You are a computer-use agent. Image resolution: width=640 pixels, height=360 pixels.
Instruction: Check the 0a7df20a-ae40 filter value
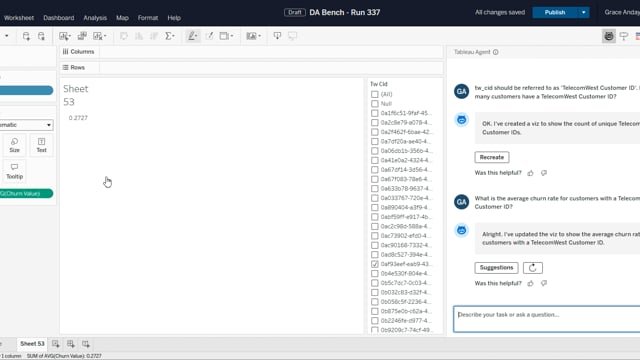click(375, 141)
